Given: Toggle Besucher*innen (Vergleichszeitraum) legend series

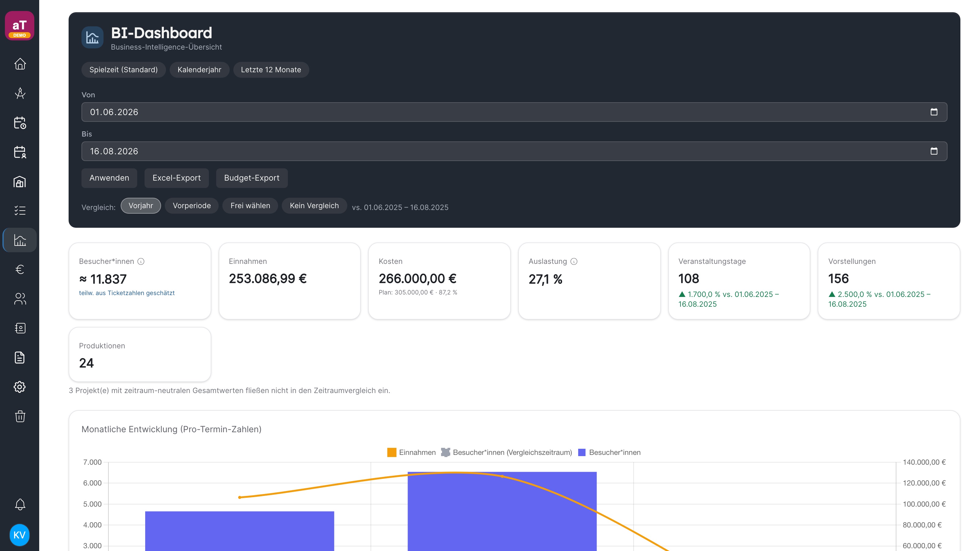Looking at the screenshot, I should (506, 452).
